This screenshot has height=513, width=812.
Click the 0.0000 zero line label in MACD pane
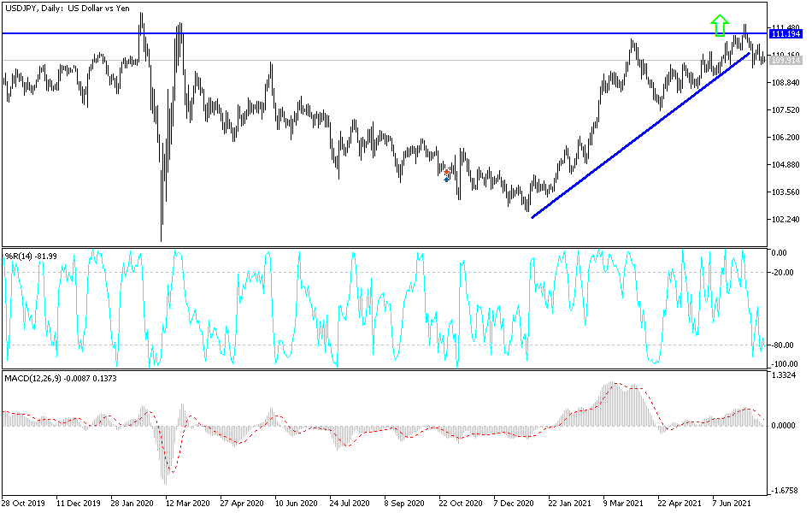782,424
